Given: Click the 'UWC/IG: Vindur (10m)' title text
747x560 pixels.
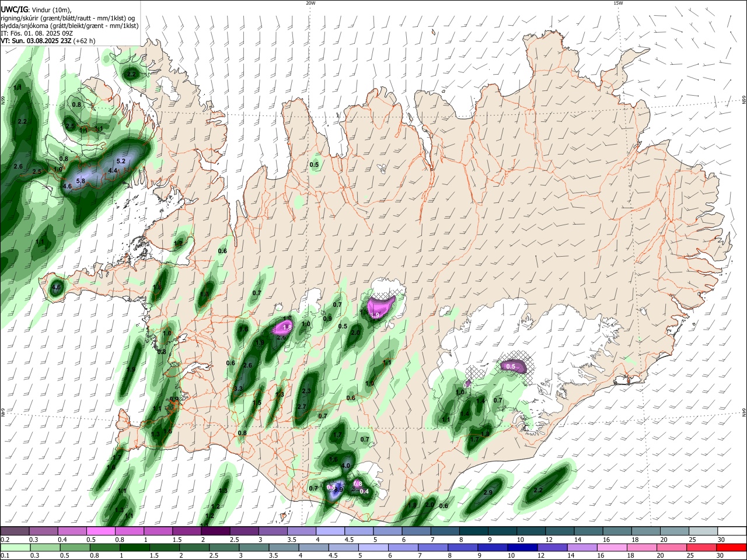Looking at the screenshot, I should click(36, 9).
